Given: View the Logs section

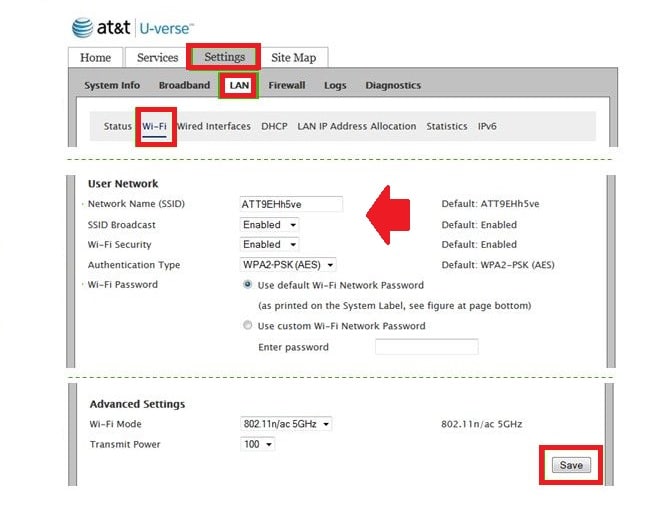Looking at the screenshot, I should 335,86.
